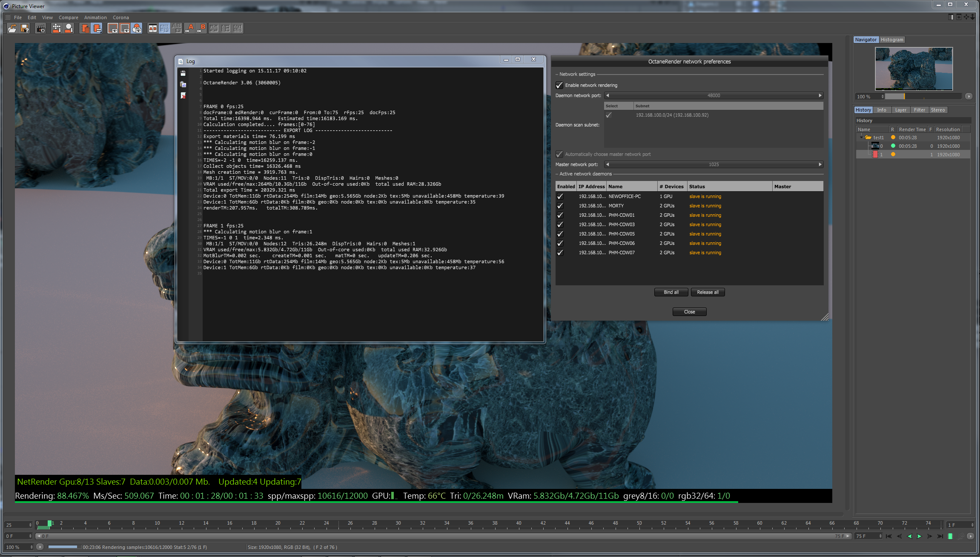
Task: Decrease Master network port with left arrow
Action: click(x=607, y=164)
